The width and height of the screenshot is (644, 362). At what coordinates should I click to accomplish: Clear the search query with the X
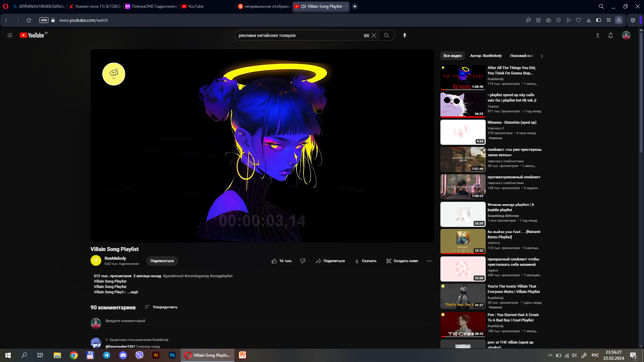coord(374,35)
